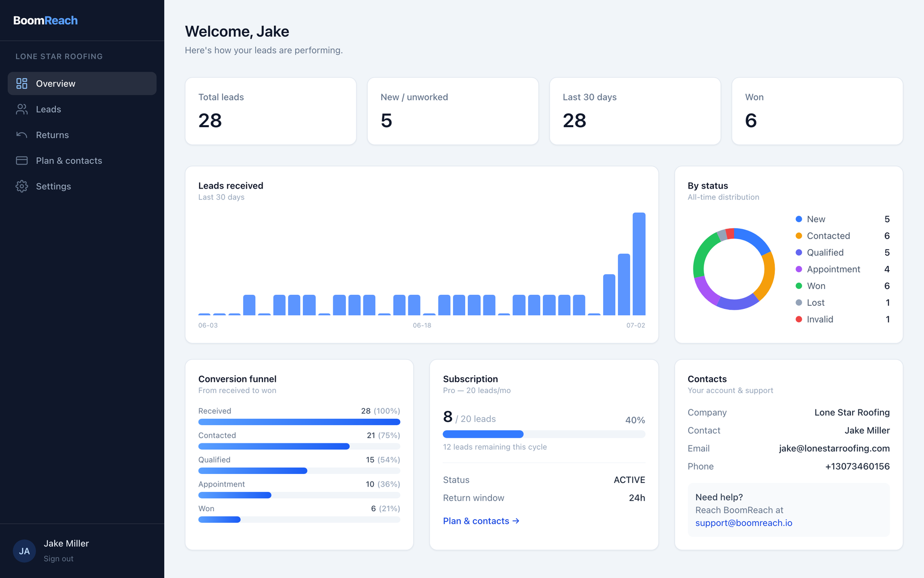Click the 24h return window value

pos(637,498)
